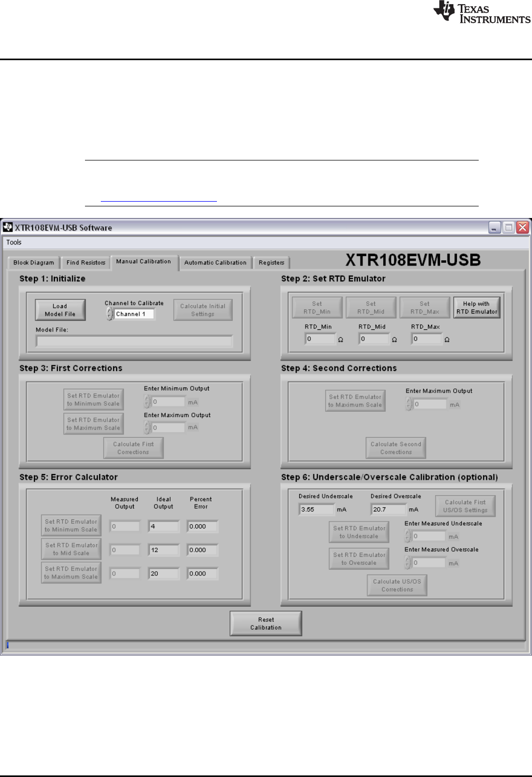Click Calculate First US/OS Settings
The height and width of the screenshot is (777, 532).
coord(465,506)
